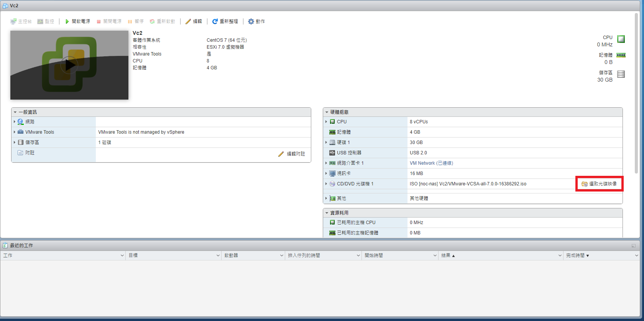Viewport: 644px width, 321px height.
Task: Open the 開始時間 column dropdown arrow
Action: (x=435, y=255)
